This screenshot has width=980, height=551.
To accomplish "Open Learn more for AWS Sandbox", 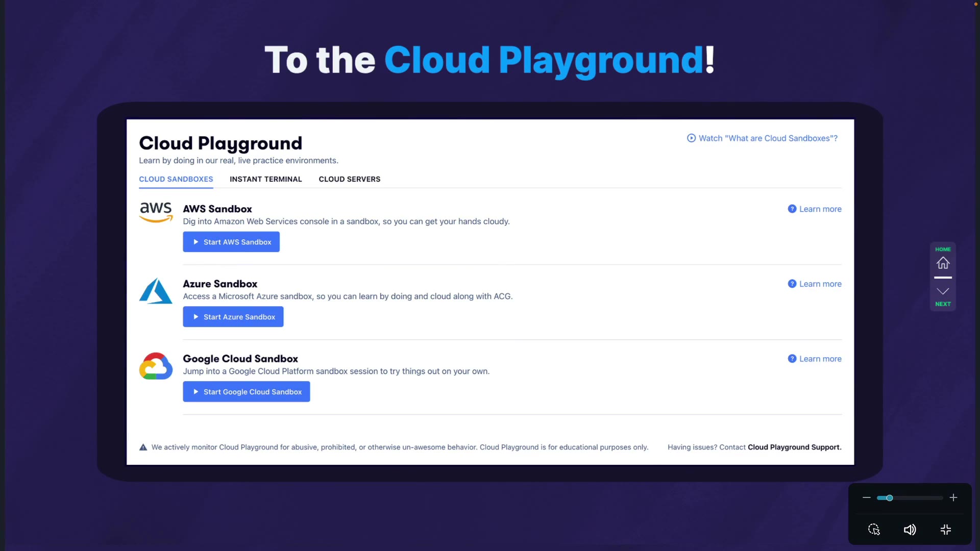I will (x=815, y=209).
